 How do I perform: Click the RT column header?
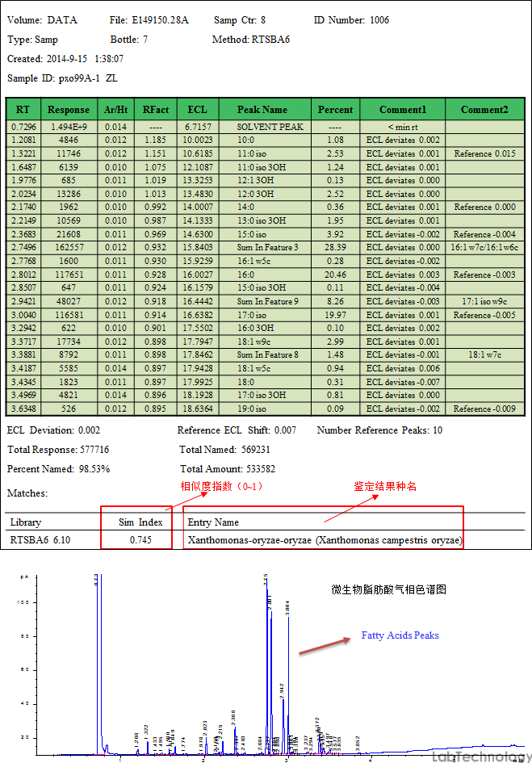pyautogui.click(x=23, y=110)
